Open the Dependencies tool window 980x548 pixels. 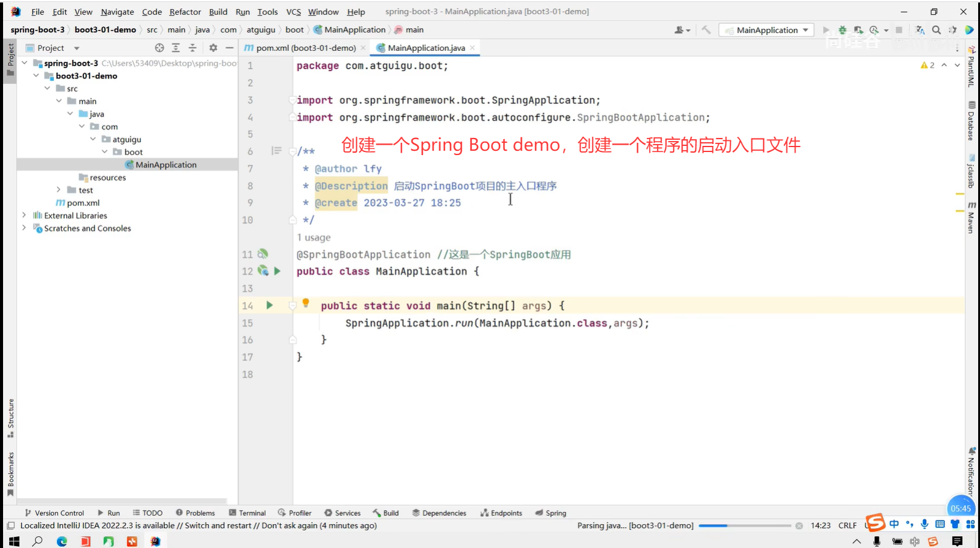[x=439, y=513]
